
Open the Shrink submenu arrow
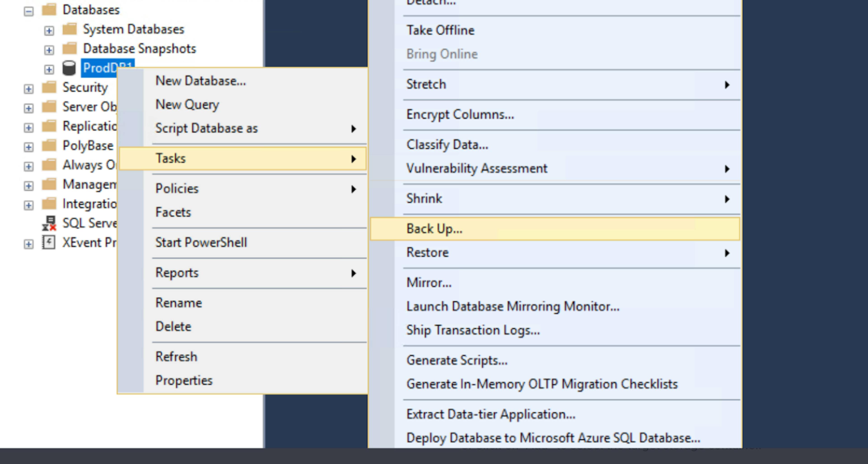pyautogui.click(x=727, y=199)
